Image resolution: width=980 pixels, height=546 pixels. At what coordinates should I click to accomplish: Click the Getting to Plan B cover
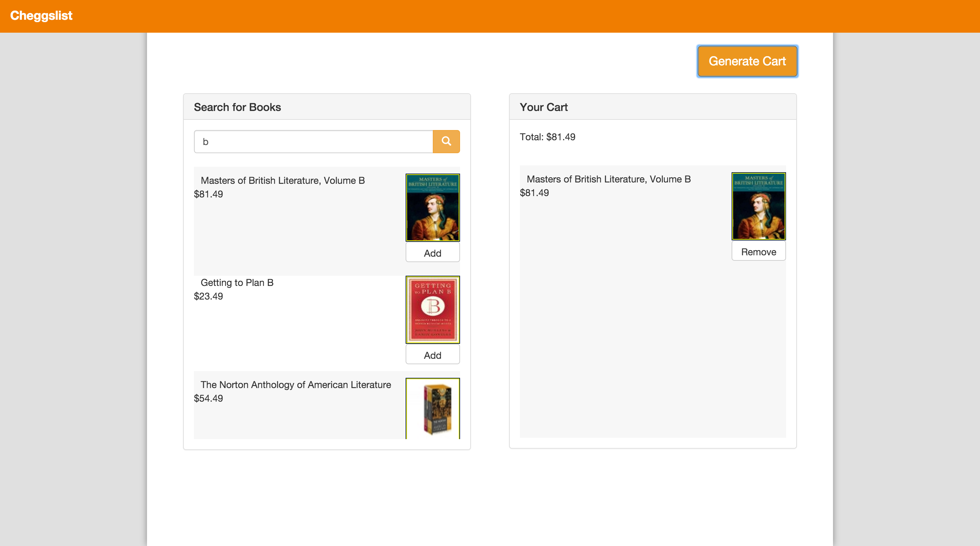click(x=432, y=309)
